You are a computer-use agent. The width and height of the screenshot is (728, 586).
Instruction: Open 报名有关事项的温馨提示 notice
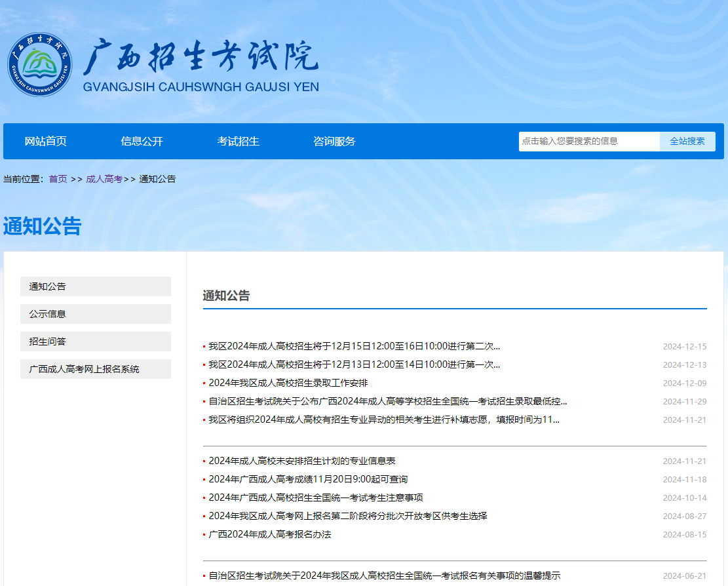(385, 576)
